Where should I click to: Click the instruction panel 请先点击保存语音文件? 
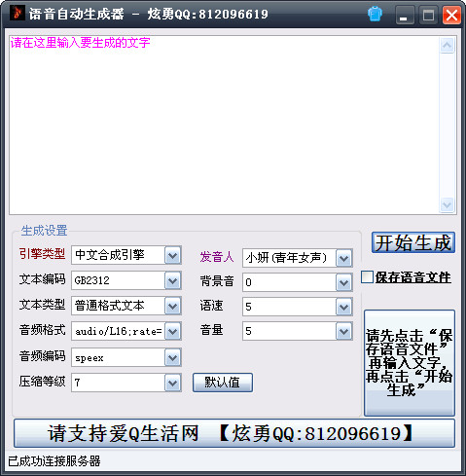pyautogui.click(x=410, y=363)
